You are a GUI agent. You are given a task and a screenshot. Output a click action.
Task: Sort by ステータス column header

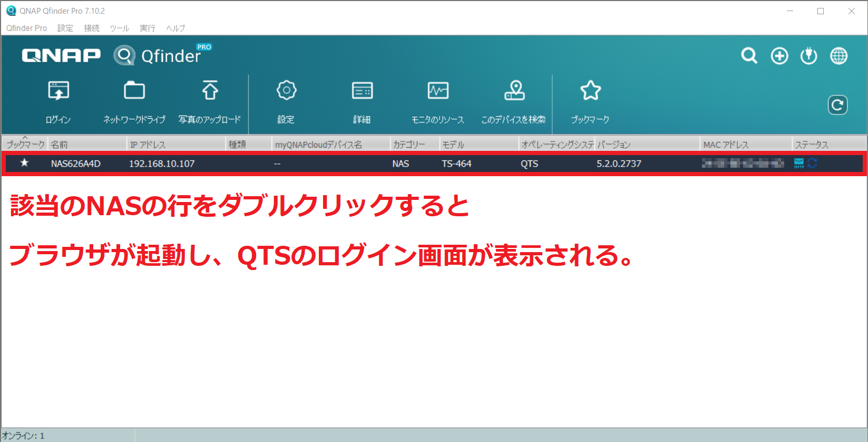tap(829, 144)
